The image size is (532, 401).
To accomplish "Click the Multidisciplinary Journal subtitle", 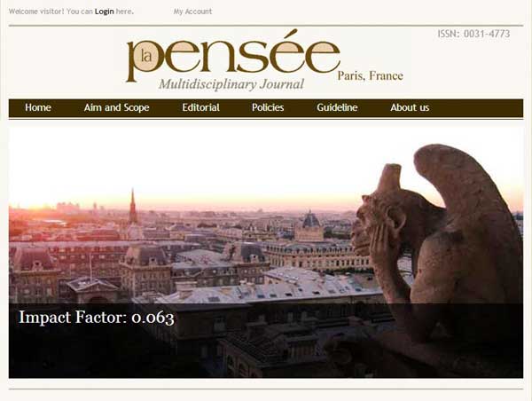I will click(231, 84).
